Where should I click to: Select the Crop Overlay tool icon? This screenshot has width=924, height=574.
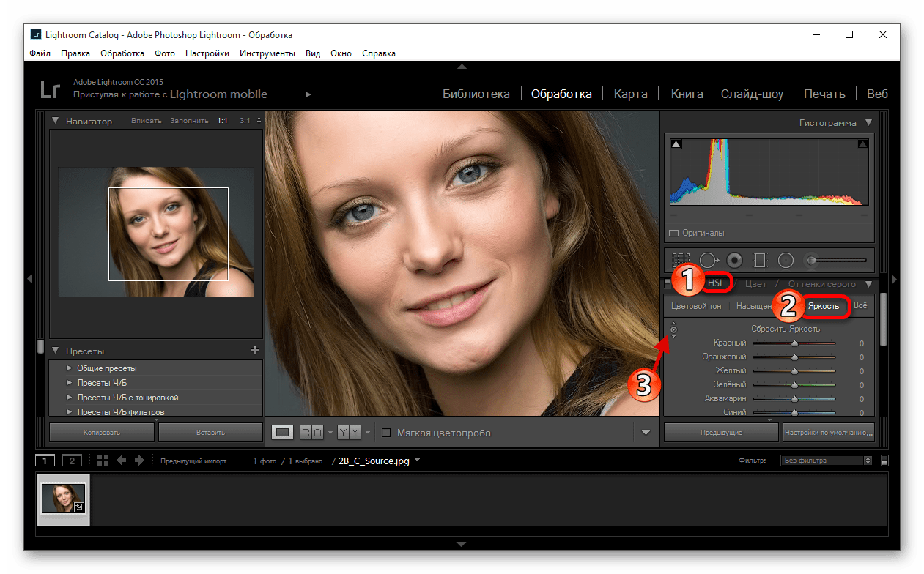click(681, 260)
